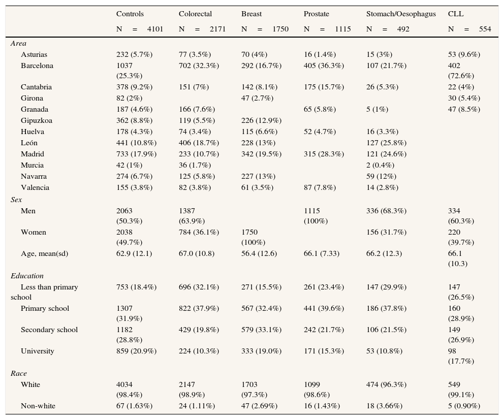Viewport: 504px width, 420px height.
Task: Click the Madrid row label
Action: 33,154
